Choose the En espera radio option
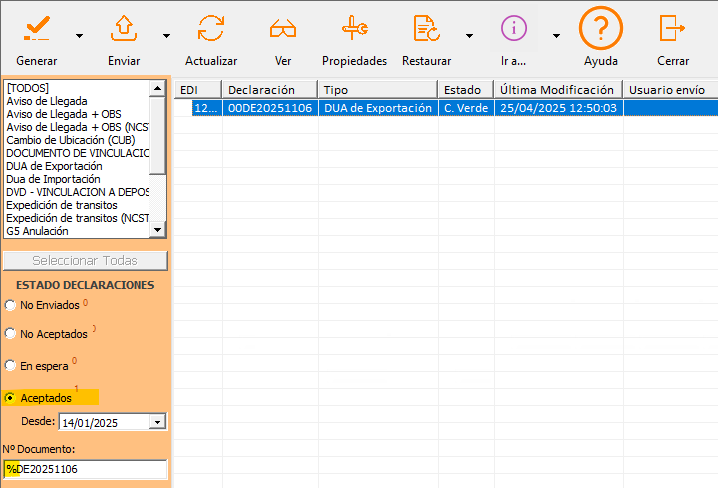 (11, 366)
